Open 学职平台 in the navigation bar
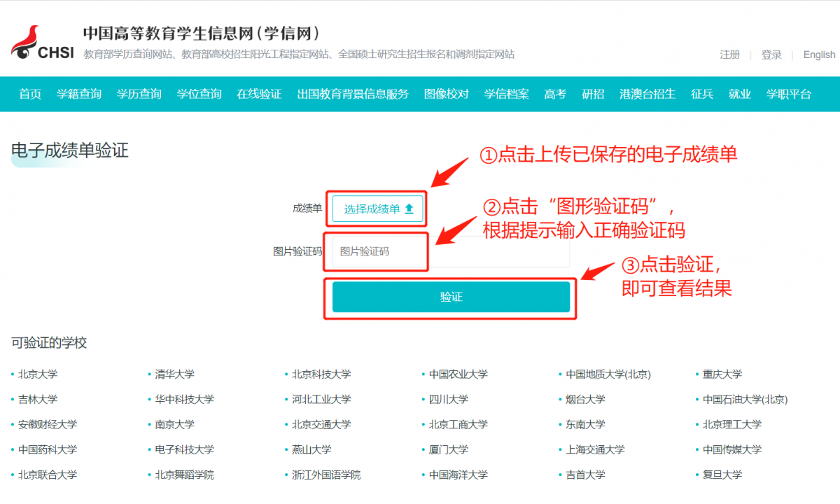 click(789, 94)
